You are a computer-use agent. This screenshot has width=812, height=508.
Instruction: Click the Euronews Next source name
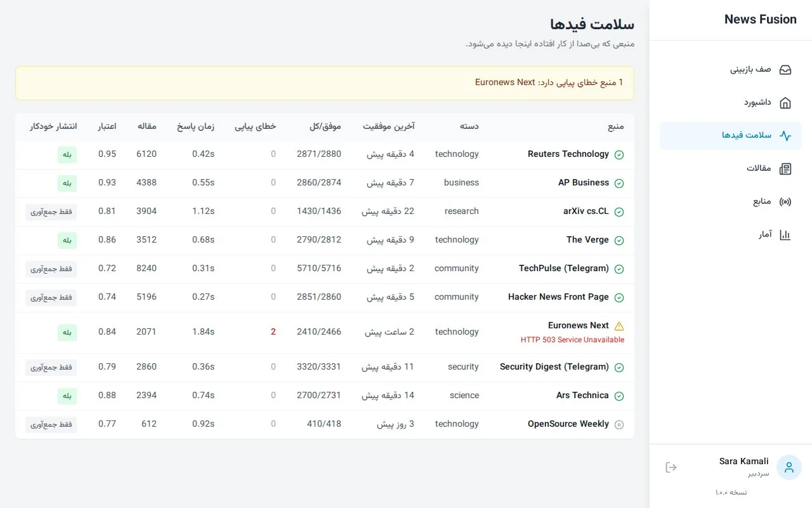[x=579, y=325]
